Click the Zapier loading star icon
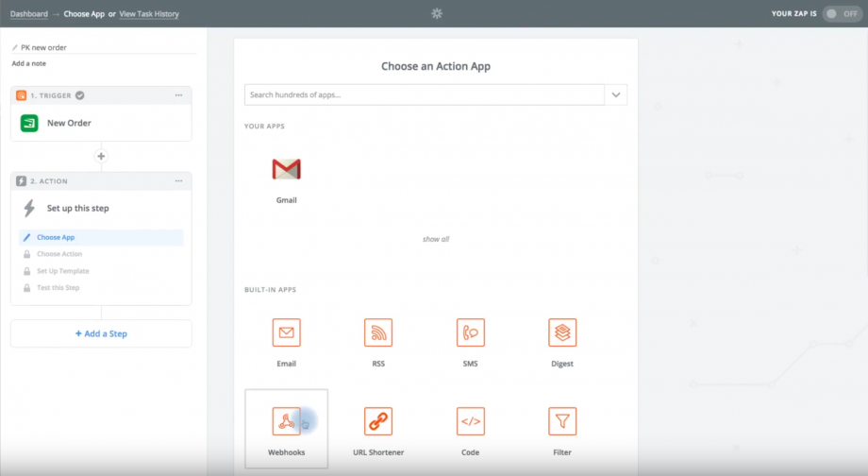868x476 pixels. [437, 13]
